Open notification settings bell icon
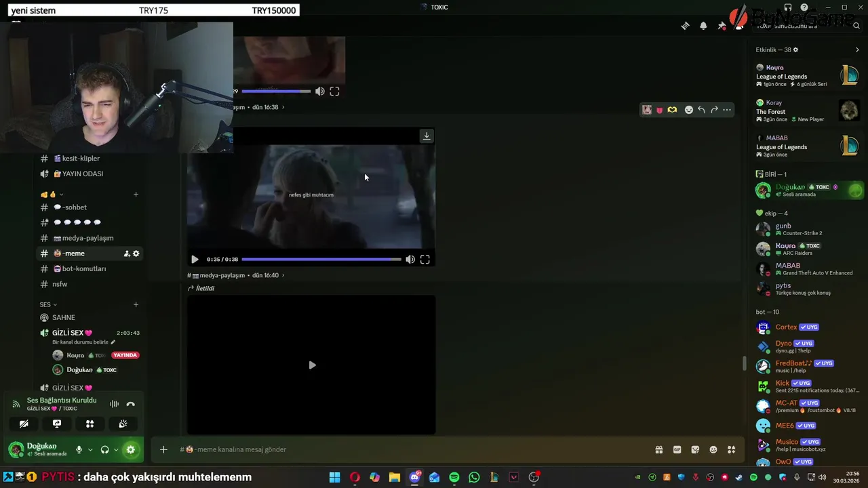This screenshot has height=488, width=868. click(x=703, y=26)
